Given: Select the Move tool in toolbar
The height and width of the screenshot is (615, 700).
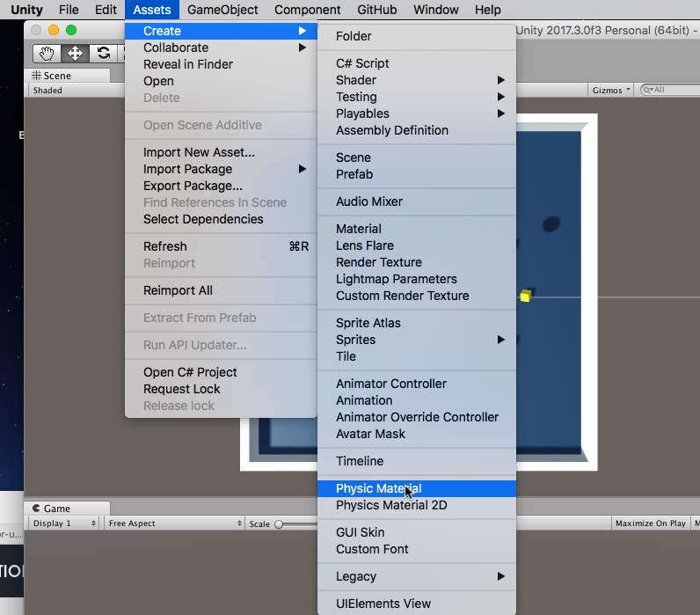Looking at the screenshot, I should pyautogui.click(x=75, y=54).
